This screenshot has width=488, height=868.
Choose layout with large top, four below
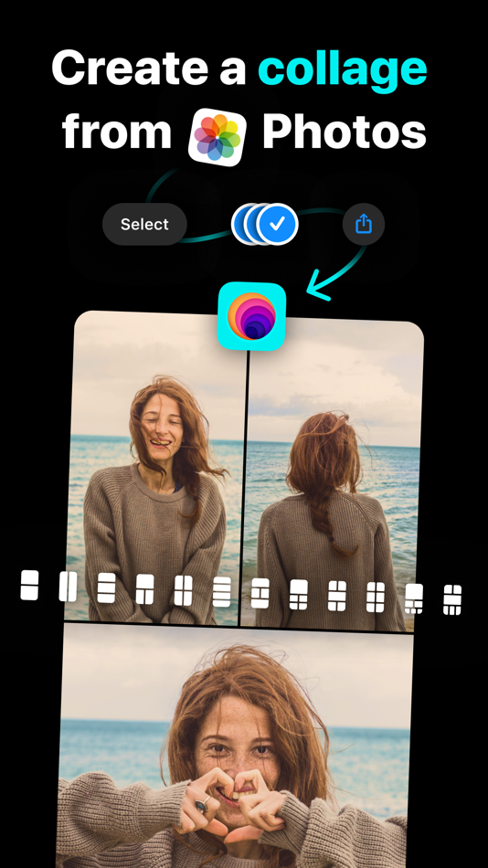299,595
